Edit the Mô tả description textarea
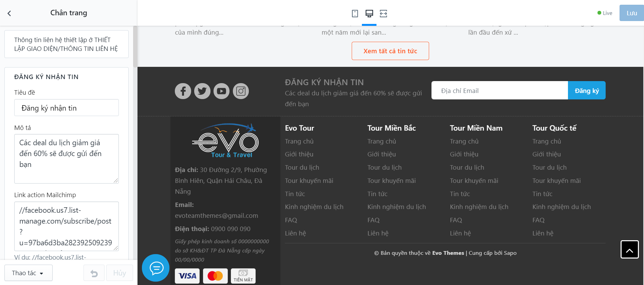The height and width of the screenshot is (285, 644). click(67, 159)
